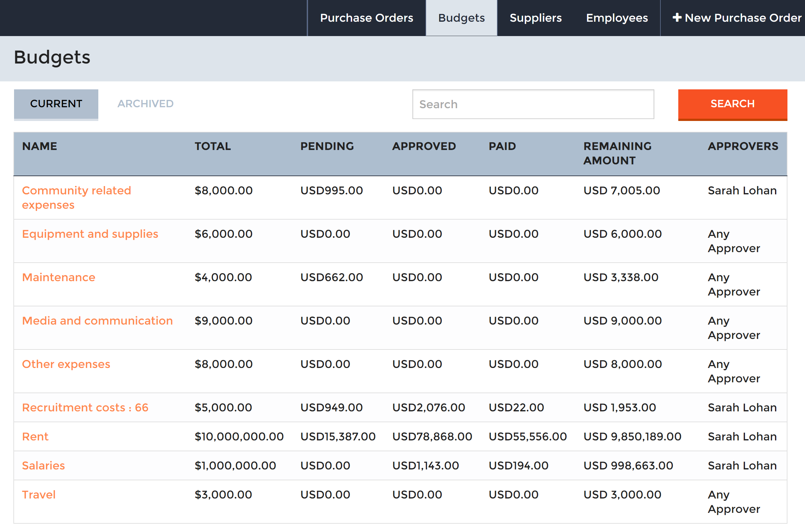Select the $10,000,000.00 total for Rent
This screenshot has width=805, height=532.
point(239,436)
